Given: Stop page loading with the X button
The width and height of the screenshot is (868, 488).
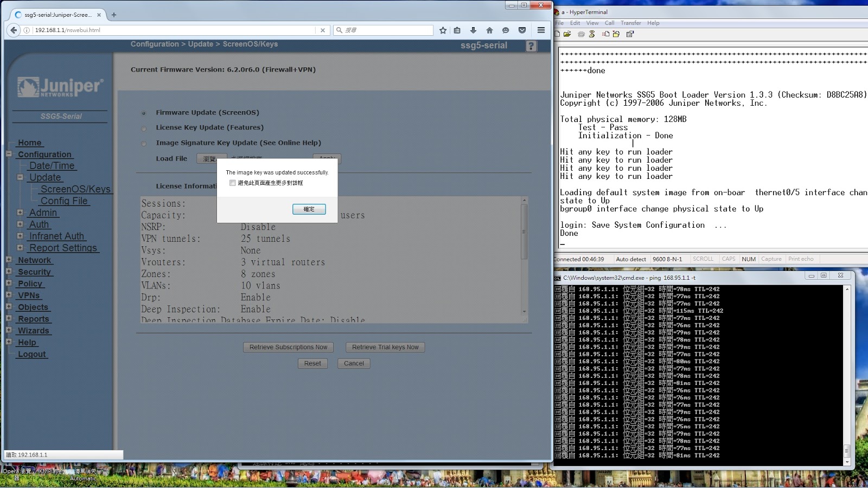Looking at the screenshot, I should (323, 30).
